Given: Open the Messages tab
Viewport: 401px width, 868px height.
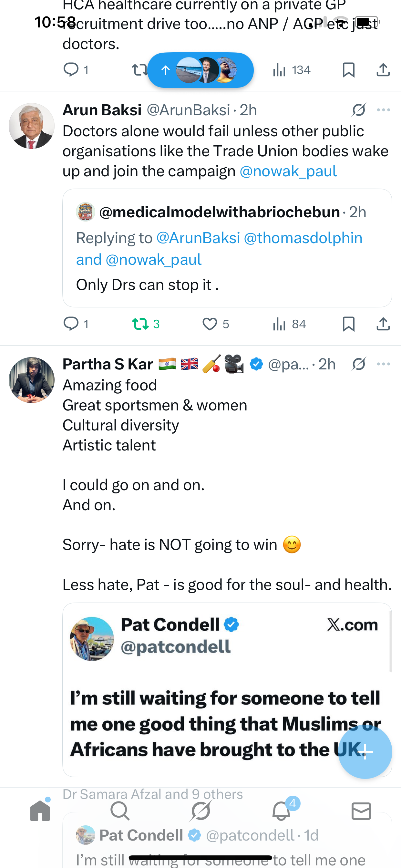Looking at the screenshot, I should [x=361, y=811].
